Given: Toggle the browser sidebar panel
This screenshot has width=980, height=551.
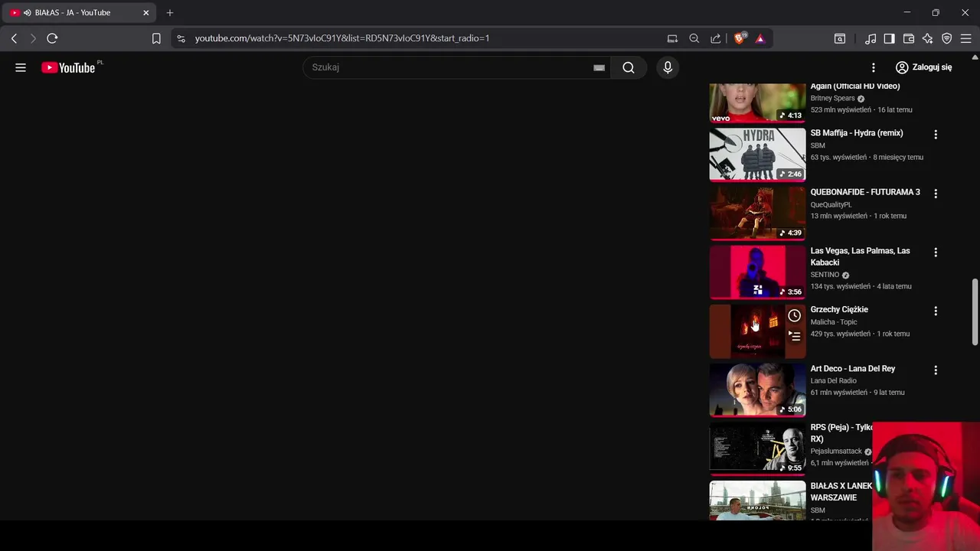Looking at the screenshot, I should pos(889,38).
